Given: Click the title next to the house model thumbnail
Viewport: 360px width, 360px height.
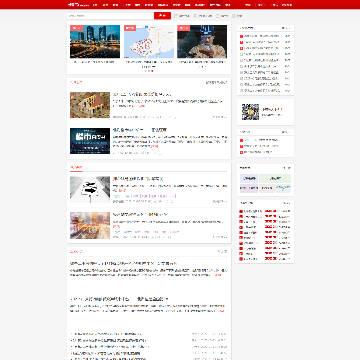Looking at the screenshot, I should tap(143, 95).
